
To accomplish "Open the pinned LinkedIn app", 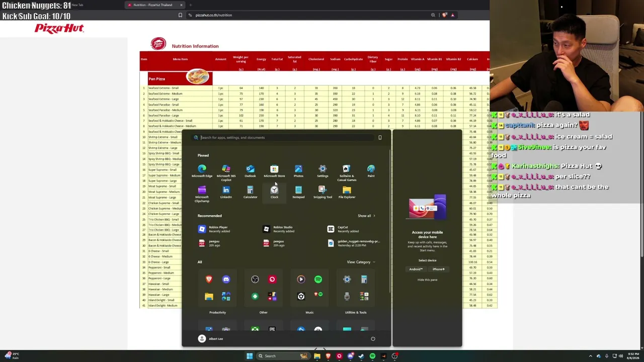I will point(226,192).
